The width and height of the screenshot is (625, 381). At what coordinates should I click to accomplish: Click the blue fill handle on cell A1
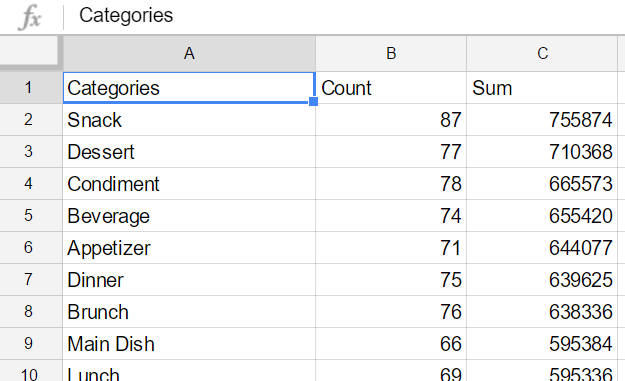click(313, 101)
